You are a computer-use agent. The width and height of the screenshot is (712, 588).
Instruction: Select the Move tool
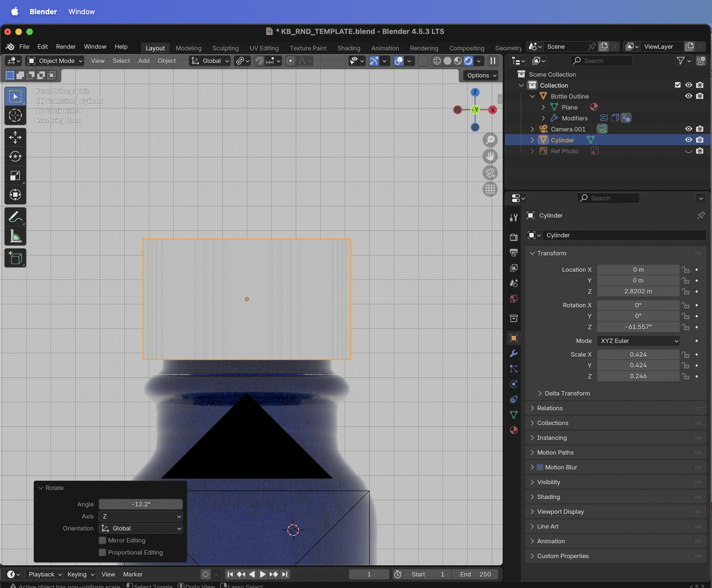[15, 138]
